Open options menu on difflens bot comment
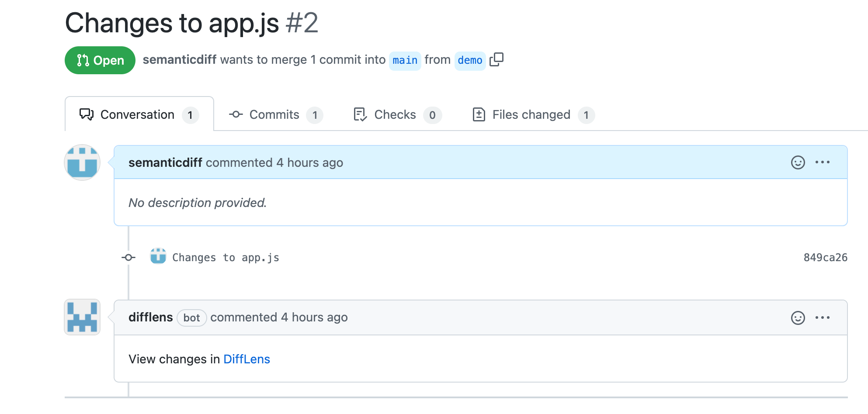This screenshot has height=414, width=868. tap(823, 317)
